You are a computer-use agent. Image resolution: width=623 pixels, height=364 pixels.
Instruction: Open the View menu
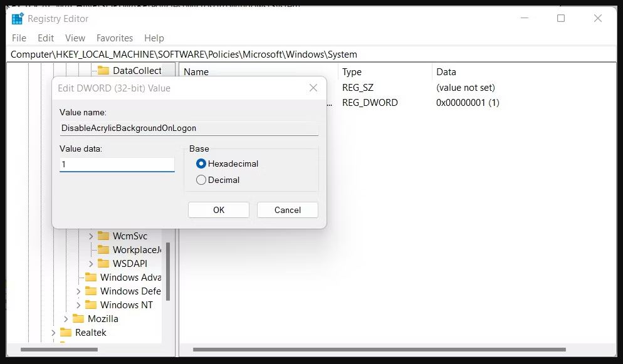pos(75,38)
